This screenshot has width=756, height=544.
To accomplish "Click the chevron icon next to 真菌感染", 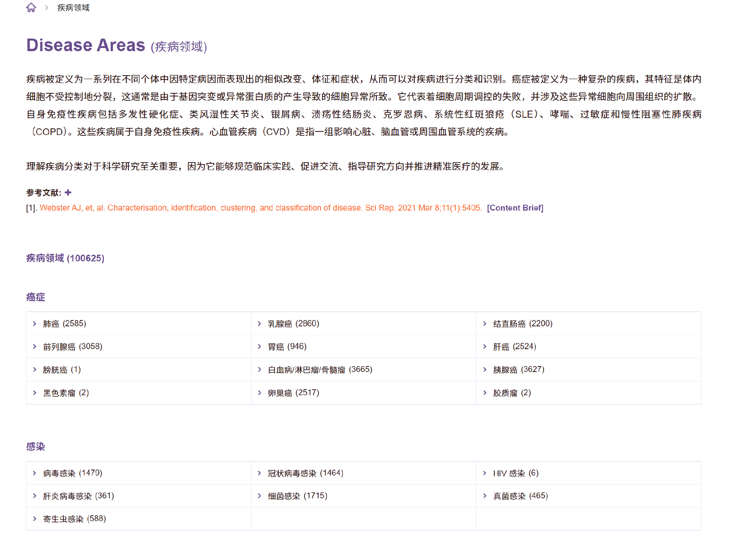I will (x=485, y=496).
